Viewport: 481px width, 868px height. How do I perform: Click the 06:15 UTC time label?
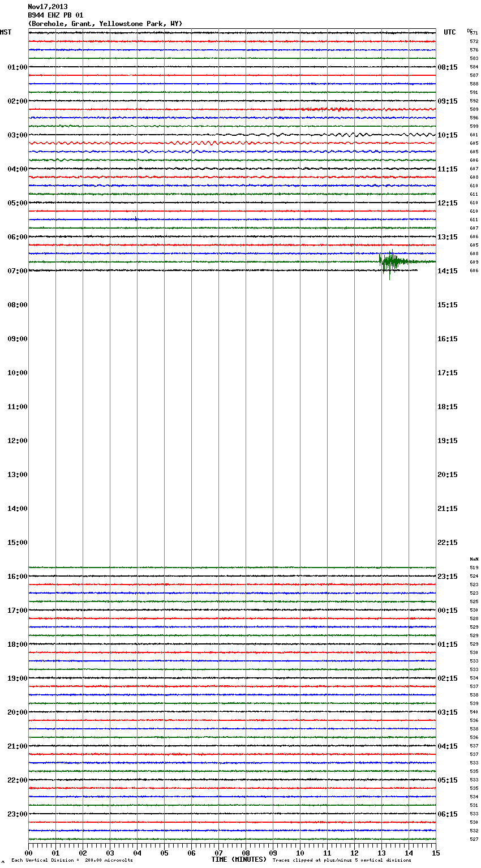448,814
